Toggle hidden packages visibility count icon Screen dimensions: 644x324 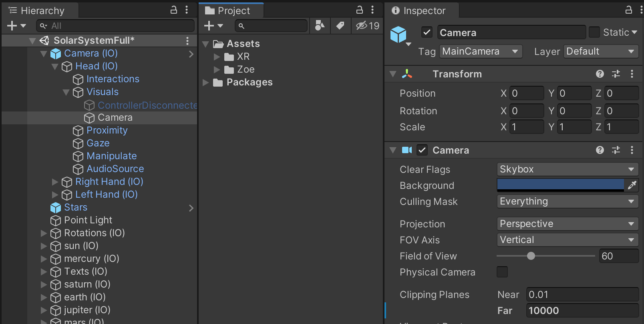(367, 26)
